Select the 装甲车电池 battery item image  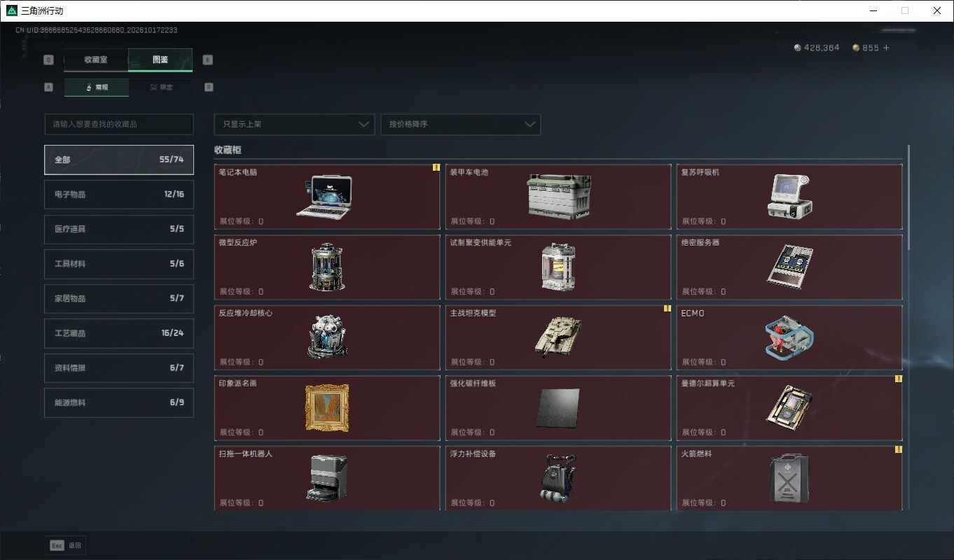(558, 197)
